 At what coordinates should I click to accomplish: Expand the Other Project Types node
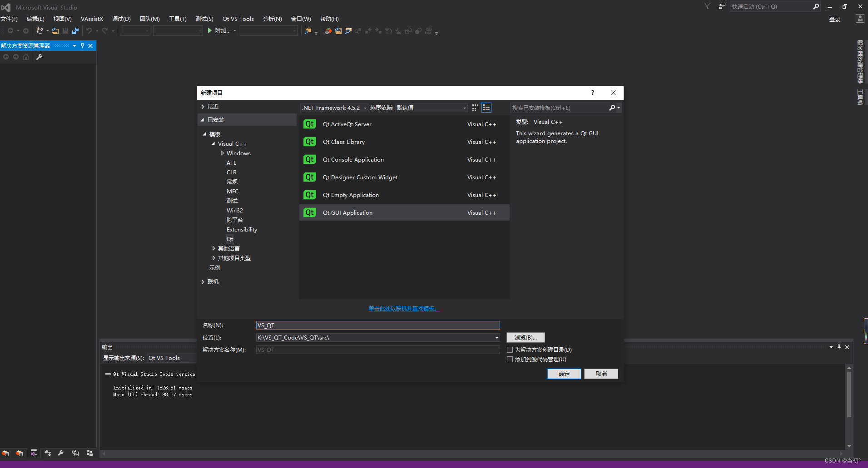(213, 258)
